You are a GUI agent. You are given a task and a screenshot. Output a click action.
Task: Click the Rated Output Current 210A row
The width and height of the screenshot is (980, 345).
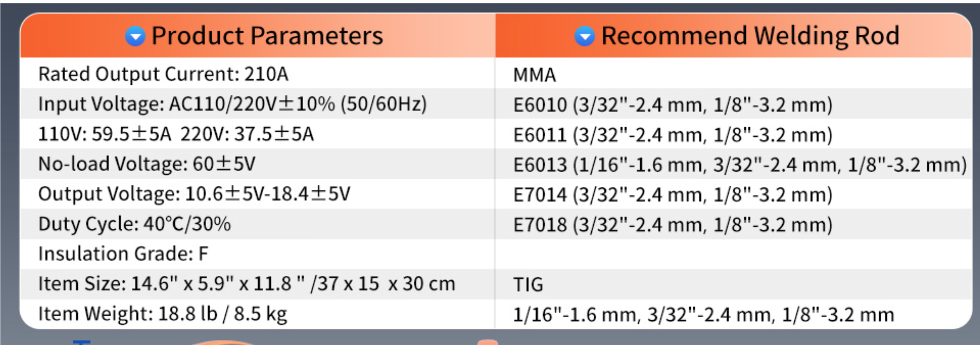tap(163, 74)
